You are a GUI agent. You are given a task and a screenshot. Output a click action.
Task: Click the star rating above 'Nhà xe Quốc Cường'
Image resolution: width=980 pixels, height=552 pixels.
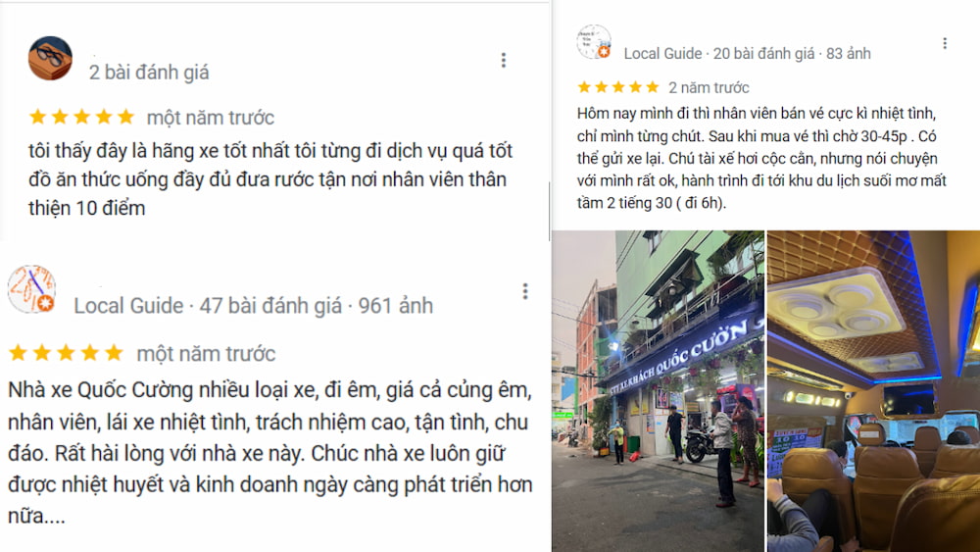click(66, 353)
